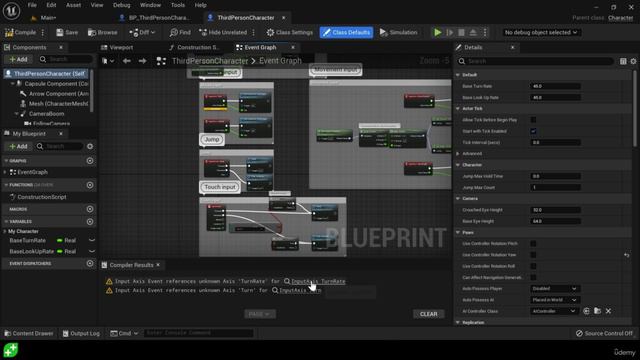Navigate back in graph history

point(127,61)
